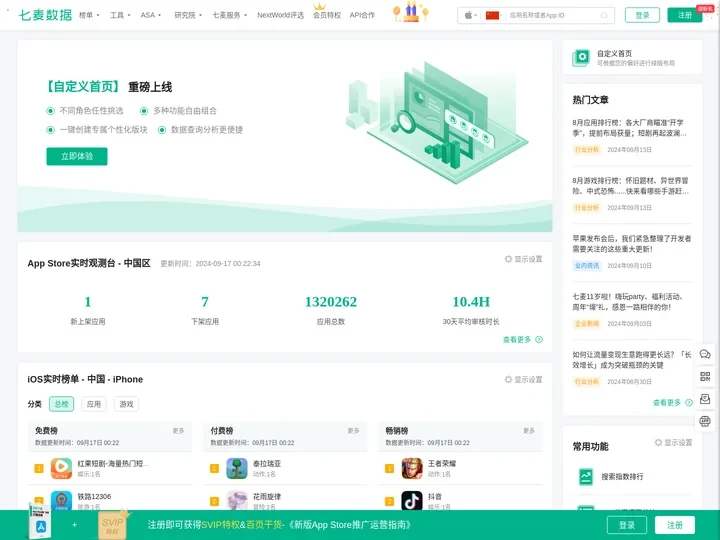Screen dimensions: 720x540
Task: Click the 10.4H average review time
Action: click(471, 302)
